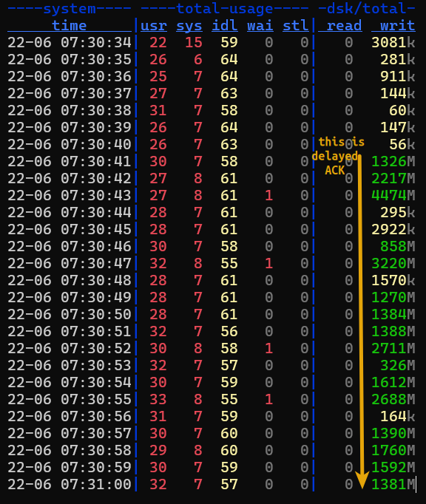The height and width of the screenshot is (504, 426).
Task: Click the write value 295k
Action: (x=398, y=213)
